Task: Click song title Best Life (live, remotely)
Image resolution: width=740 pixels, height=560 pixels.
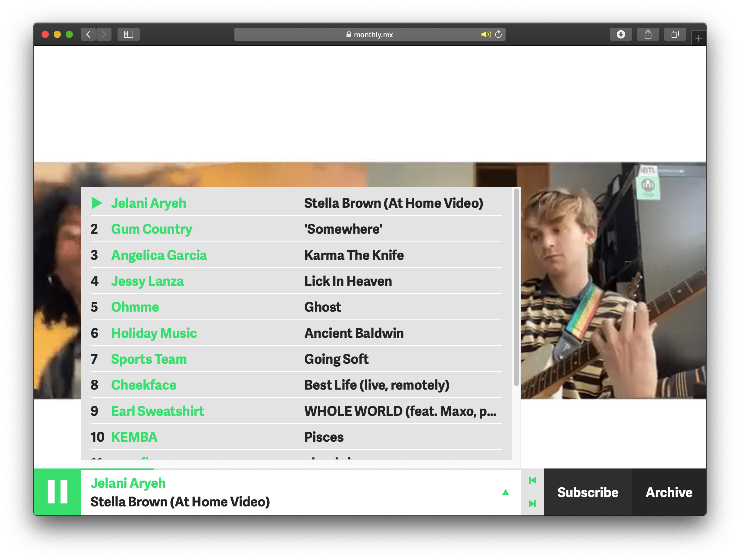Action: coord(377,385)
